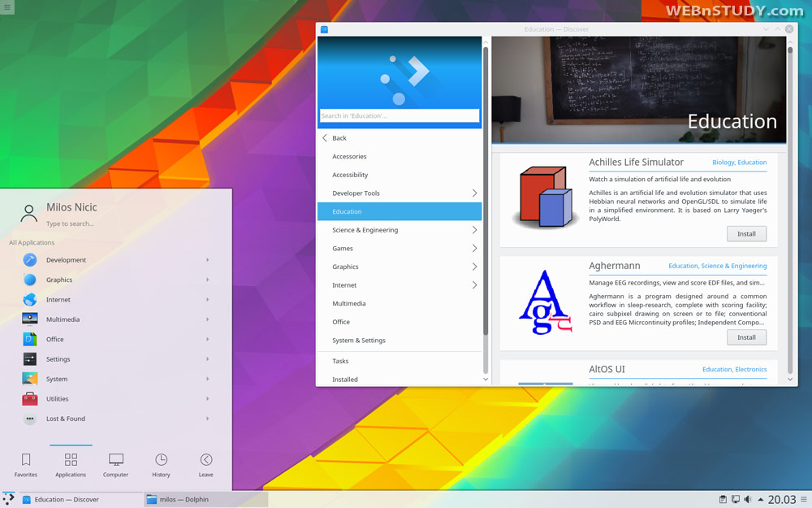Viewport: 812px width, 508px height.
Task: Open the System category icon in launcher
Action: pos(30,379)
